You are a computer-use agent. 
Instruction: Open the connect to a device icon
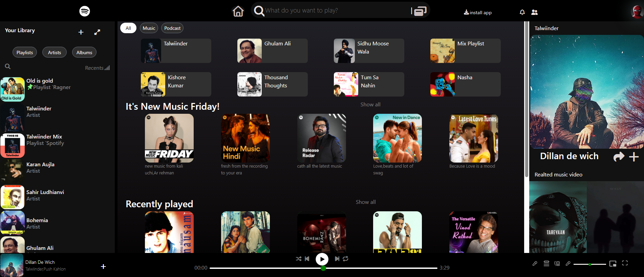(557, 263)
